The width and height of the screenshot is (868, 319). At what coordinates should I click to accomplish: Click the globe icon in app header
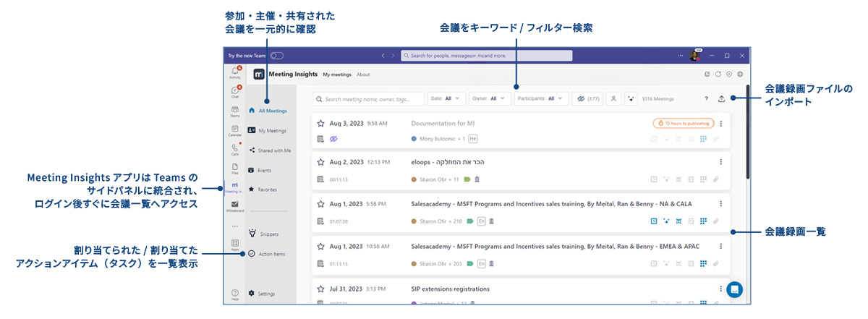pos(741,74)
